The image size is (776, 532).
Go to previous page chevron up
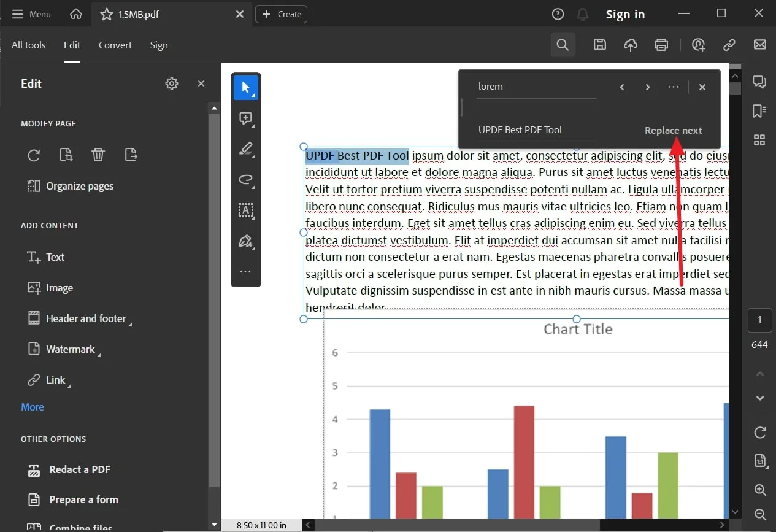coord(760,373)
